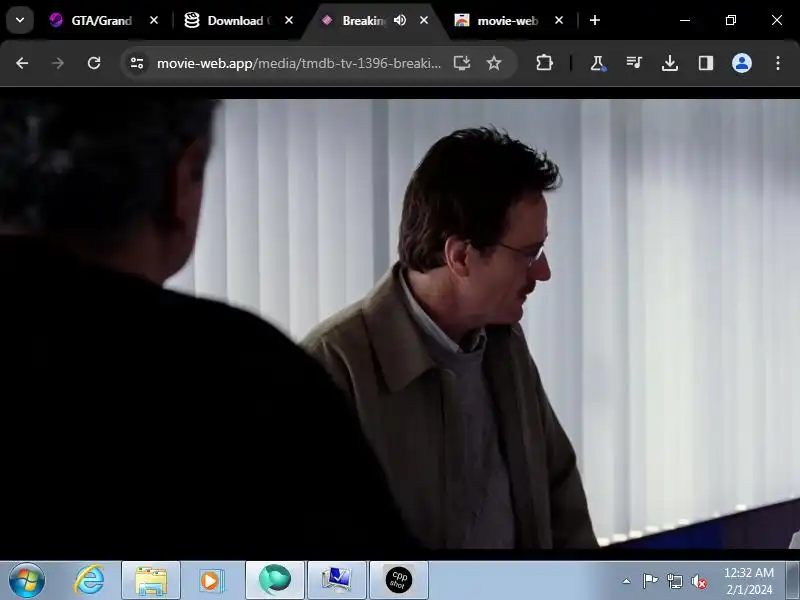
Task: Switch to the Download tab
Action: (x=228, y=20)
